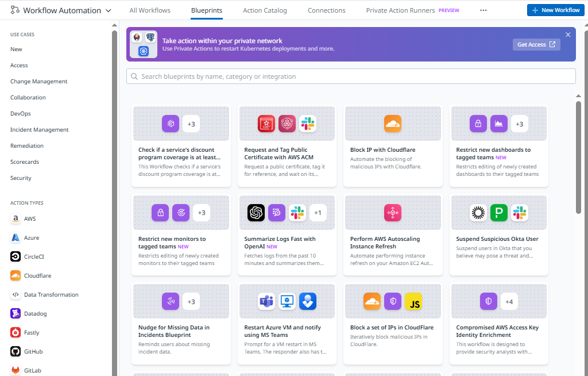This screenshot has width=588, height=376.
Task: Click lock icon on Restrict new monitors card
Action: tap(160, 213)
